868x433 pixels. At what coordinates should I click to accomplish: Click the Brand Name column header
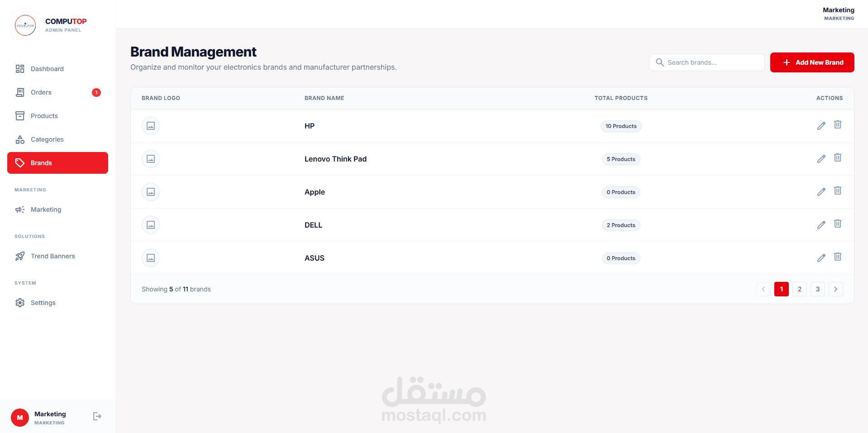[x=324, y=98]
